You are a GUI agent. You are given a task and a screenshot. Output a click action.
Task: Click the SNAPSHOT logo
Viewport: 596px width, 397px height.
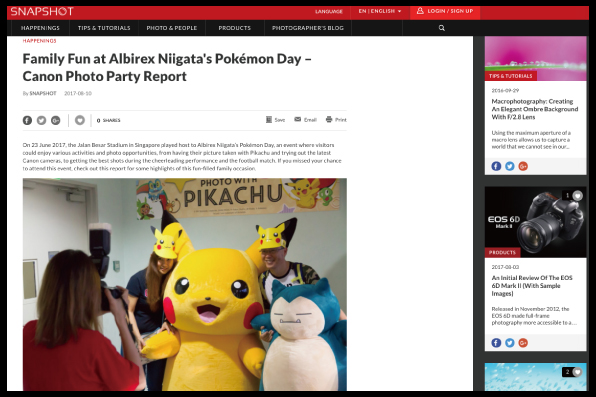click(x=42, y=11)
